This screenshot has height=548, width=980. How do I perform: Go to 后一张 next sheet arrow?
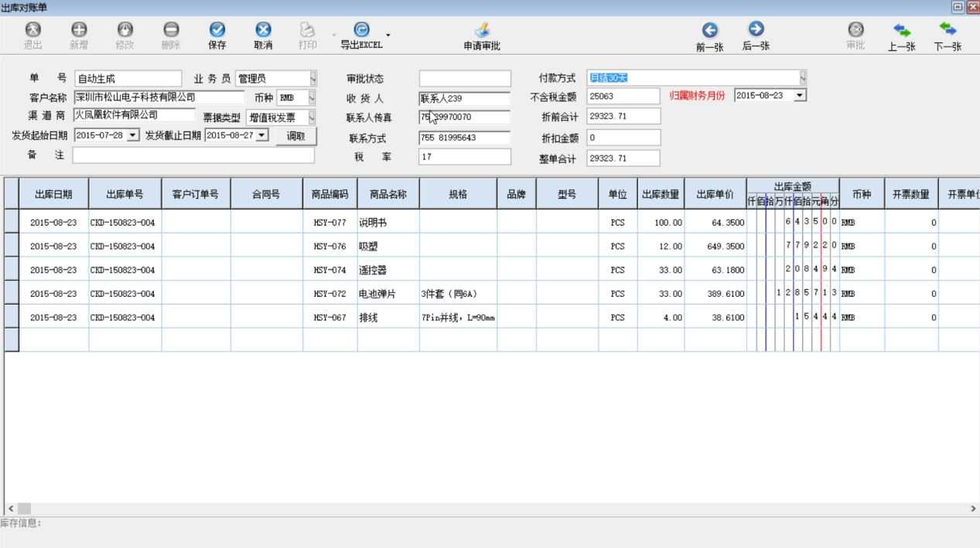(x=756, y=29)
